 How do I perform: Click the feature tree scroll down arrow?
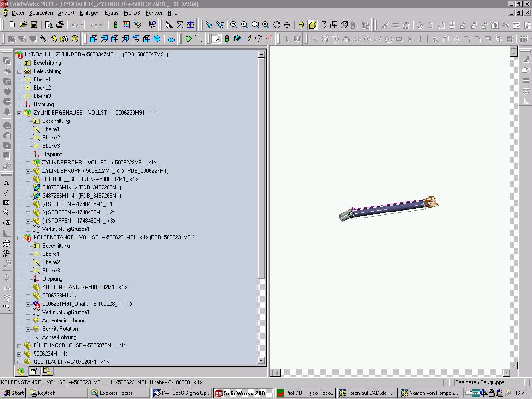point(261,361)
